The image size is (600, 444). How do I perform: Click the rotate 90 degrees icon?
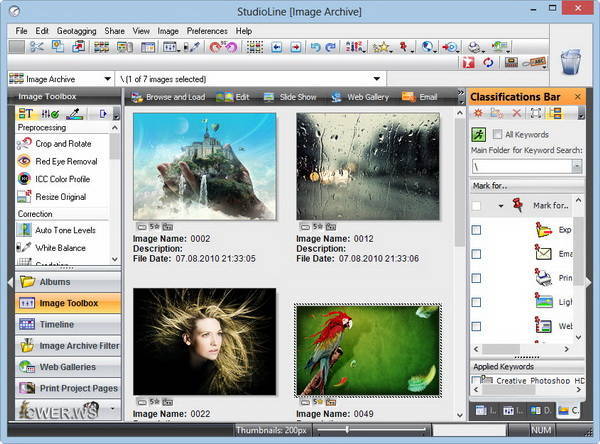pyautogui.click(x=223, y=47)
